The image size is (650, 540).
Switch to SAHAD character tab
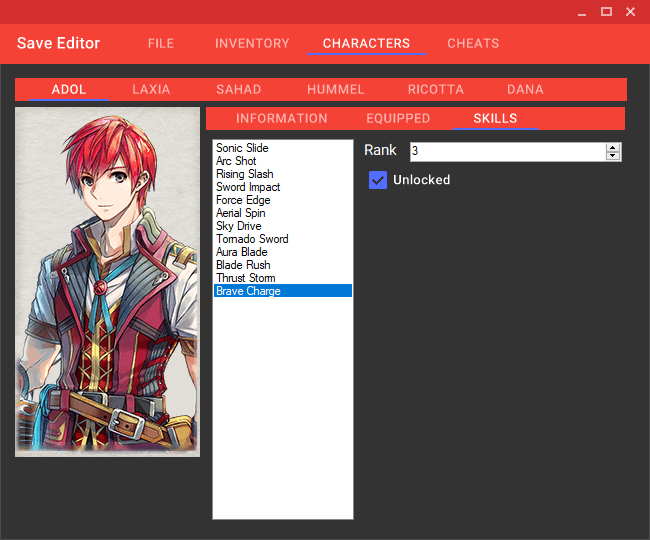[239, 90]
